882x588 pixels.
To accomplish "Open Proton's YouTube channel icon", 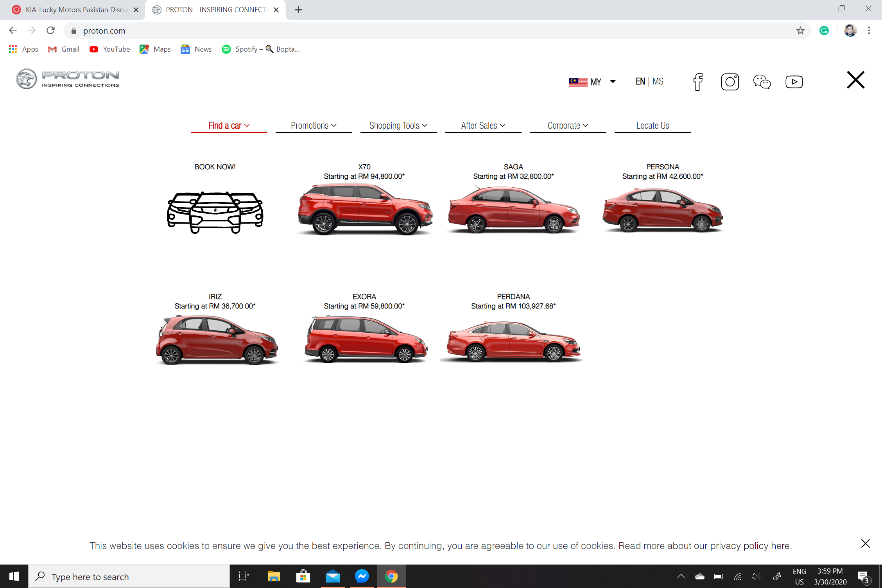I will 794,82.
